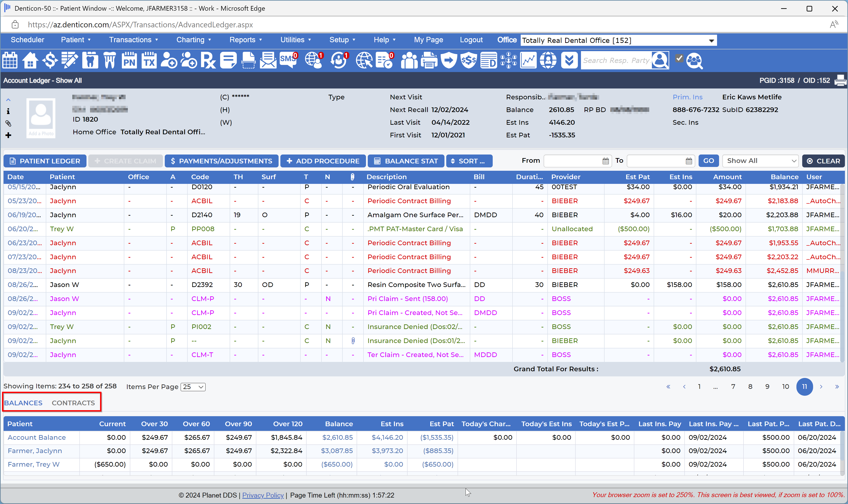848x504 pixels.
Task: Switch to the CONTRACTS tab
Action: [73, 403]
